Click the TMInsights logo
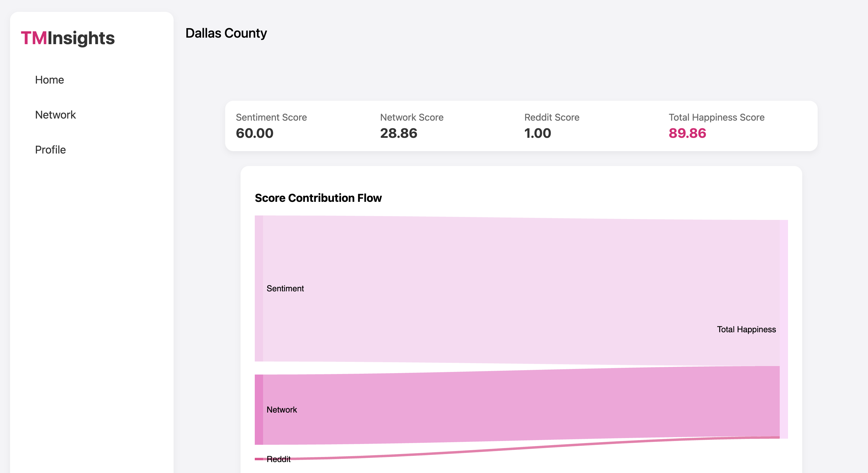The image size is (868, 473). click(68, 38)
